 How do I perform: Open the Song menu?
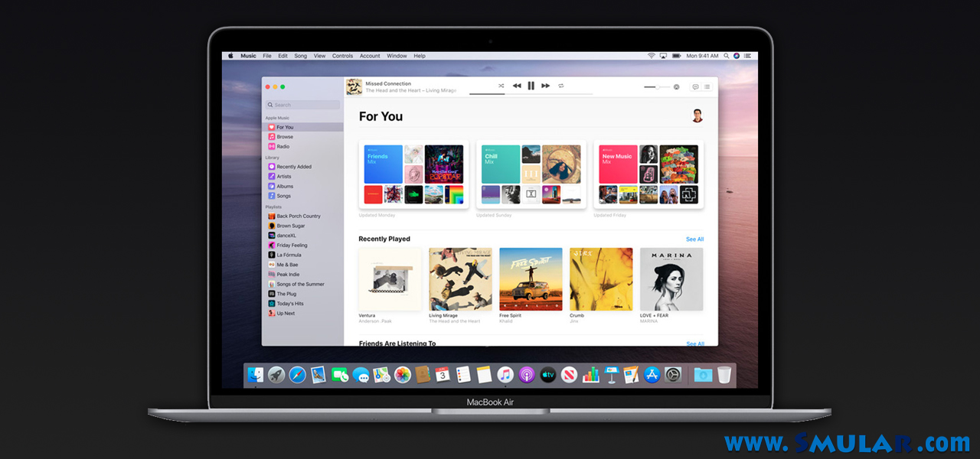click(x=301, y=56)
